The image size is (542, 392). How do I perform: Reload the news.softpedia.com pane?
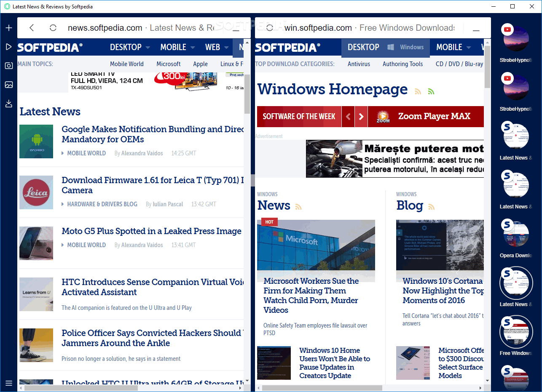[x=53, y=28]
